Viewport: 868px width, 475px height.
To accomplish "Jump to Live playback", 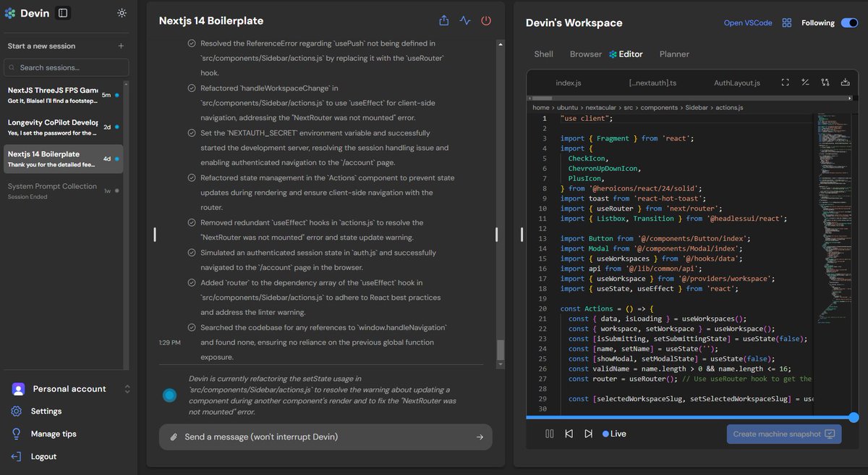I will [614, 434].
